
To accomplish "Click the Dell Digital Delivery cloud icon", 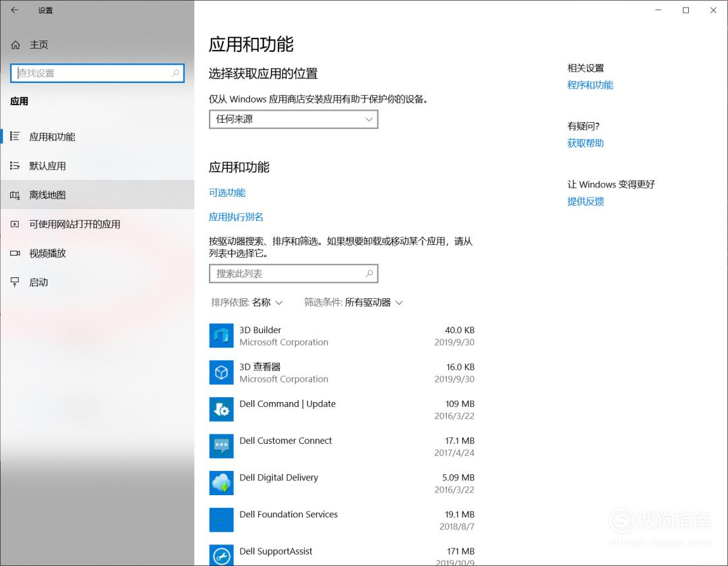I will pyautogui.click(x=221, y=483).
